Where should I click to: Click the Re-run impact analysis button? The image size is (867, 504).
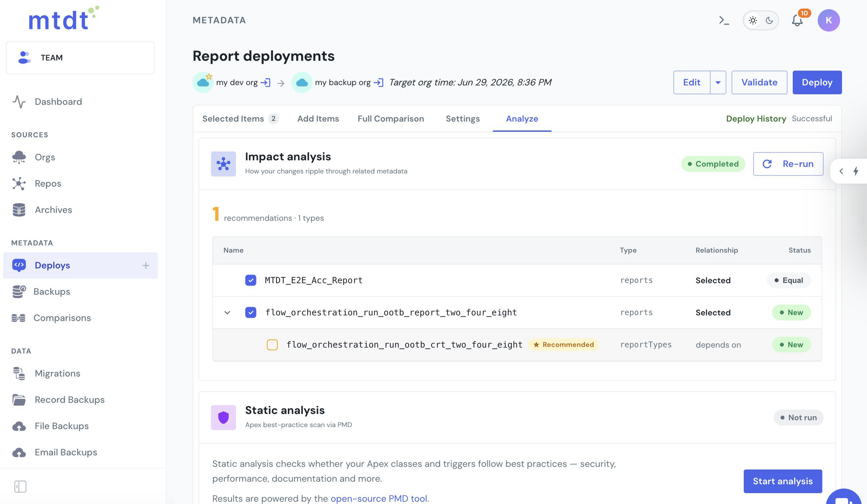click(x=788, y=164)
